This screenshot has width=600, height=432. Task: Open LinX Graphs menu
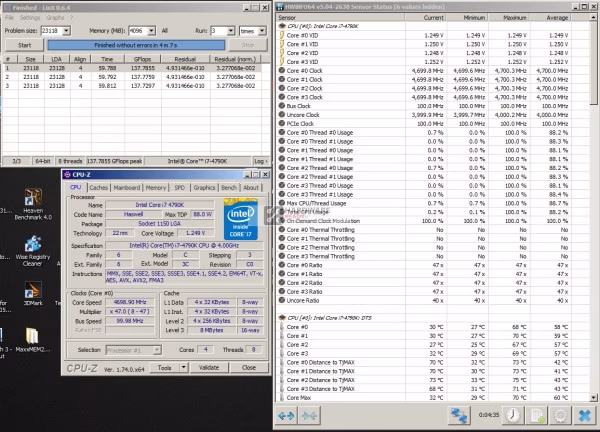click(x=55, y=18)
